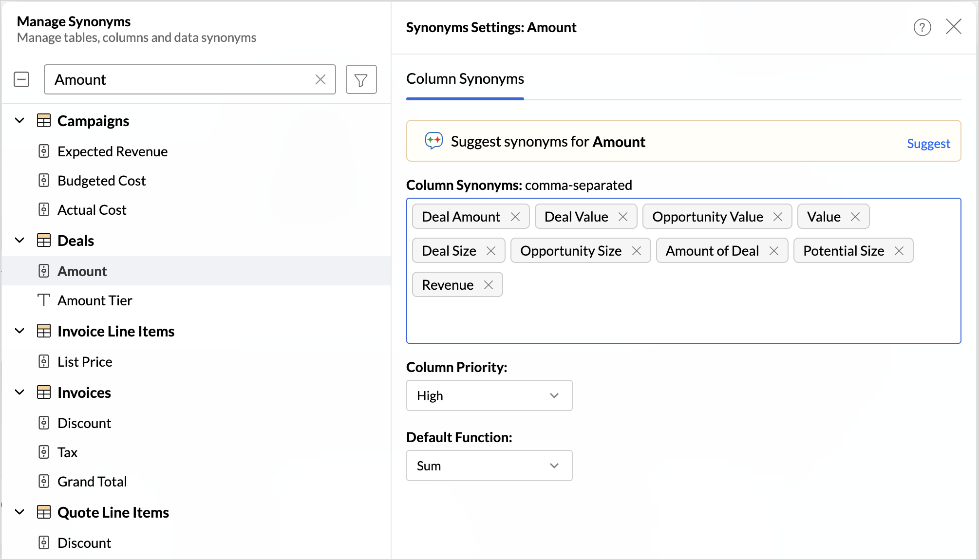979x560 pixels.
Task: Click the Deals table icon
Action: click(44, 241)
